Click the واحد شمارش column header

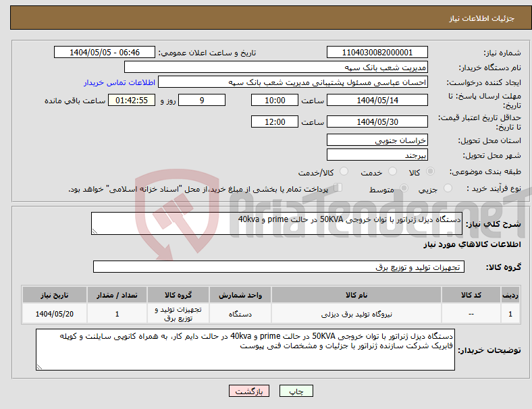tap(240, 295)
